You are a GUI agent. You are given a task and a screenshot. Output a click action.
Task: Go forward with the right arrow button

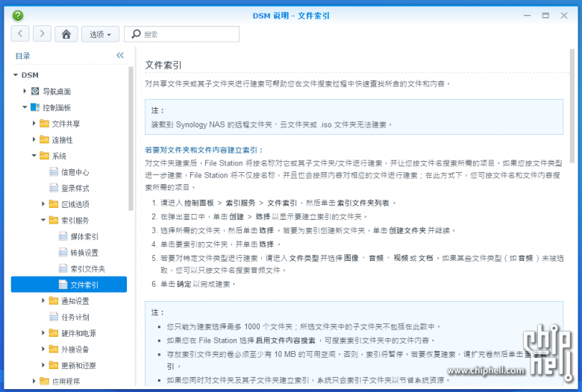[x=42, y=34]
